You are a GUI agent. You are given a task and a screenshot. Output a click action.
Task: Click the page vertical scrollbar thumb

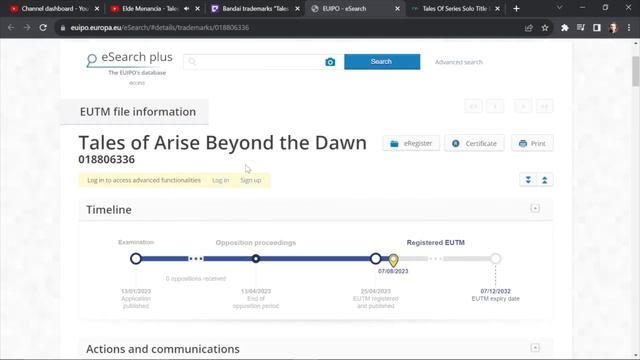[x=636, y=71]
